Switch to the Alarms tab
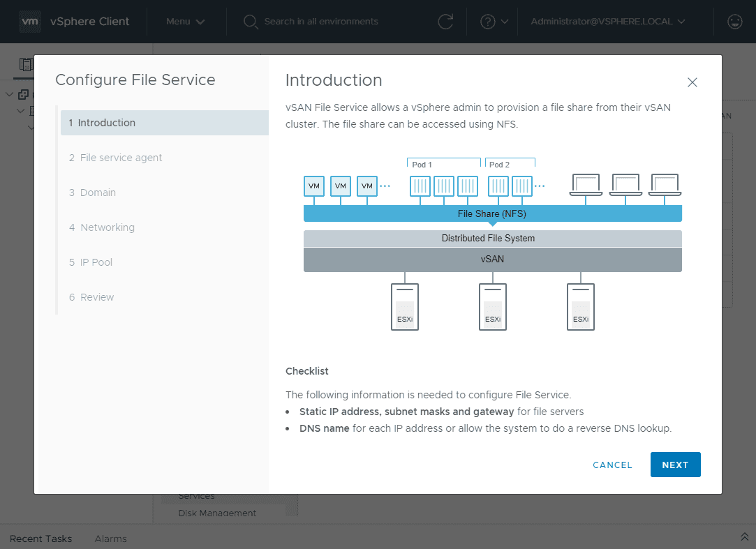Image resolution: width=756 pixels, height=549 pixels. click(x=110, y=539)
